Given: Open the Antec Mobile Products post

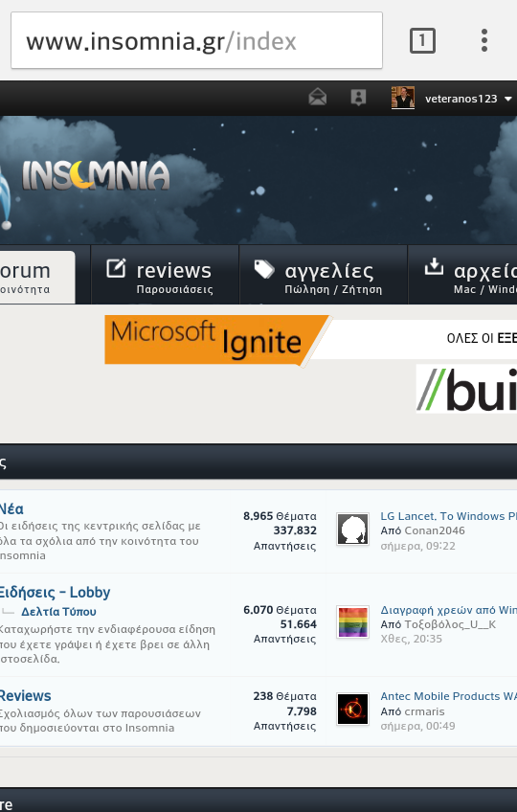Looking at the screenshot, I should point(448,696).
